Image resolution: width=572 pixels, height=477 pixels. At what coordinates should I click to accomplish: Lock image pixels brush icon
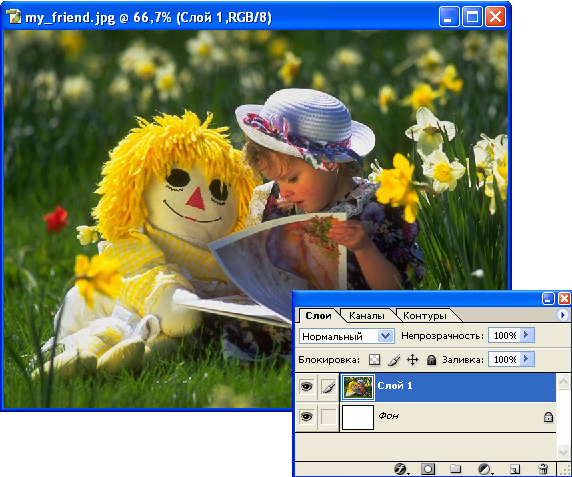[394, 360]
